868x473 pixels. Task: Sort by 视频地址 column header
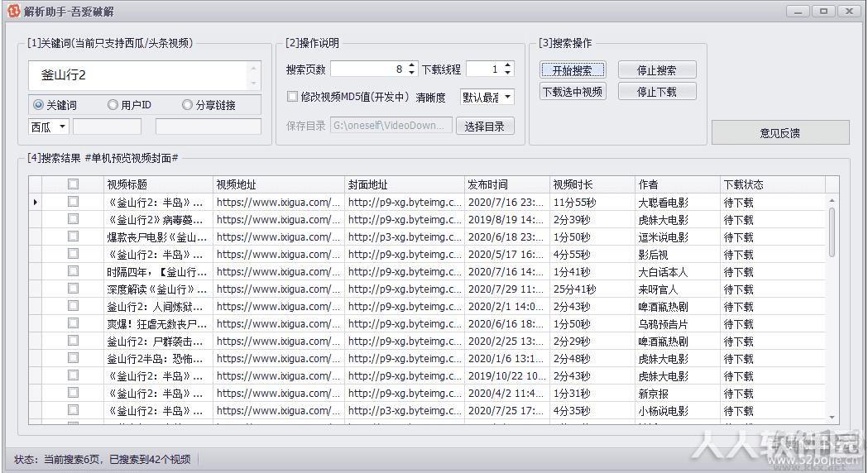279,184
